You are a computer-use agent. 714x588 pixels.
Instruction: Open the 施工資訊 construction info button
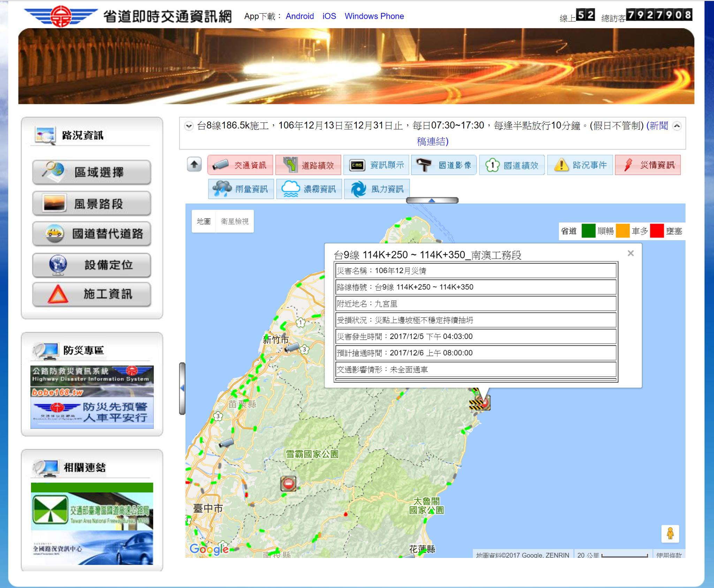[92, 294]
